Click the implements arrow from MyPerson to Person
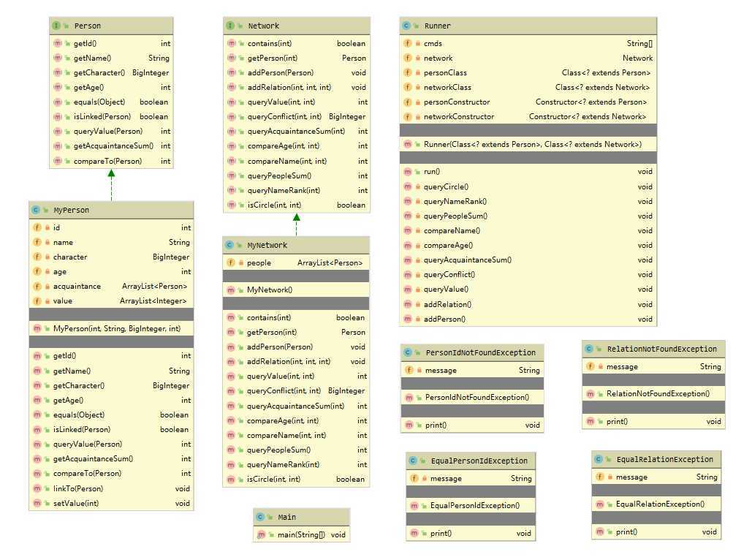Viewport: 752px width, 560px height. tap(111, 185)
